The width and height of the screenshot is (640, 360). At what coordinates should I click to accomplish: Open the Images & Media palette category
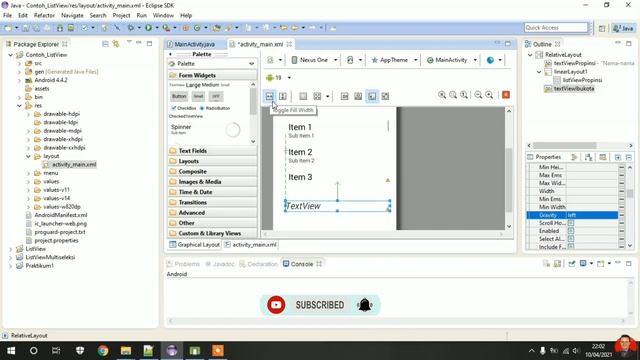click(x=212, y=182)
